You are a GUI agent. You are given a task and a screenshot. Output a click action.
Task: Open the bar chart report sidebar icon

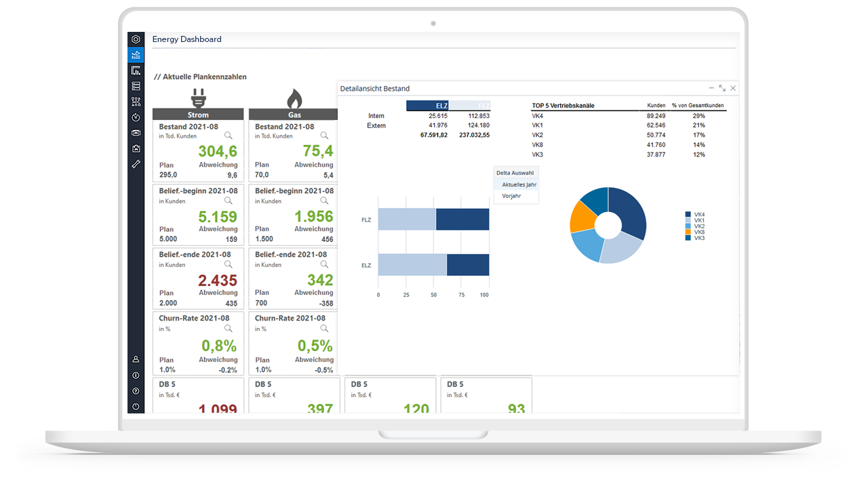136,70
